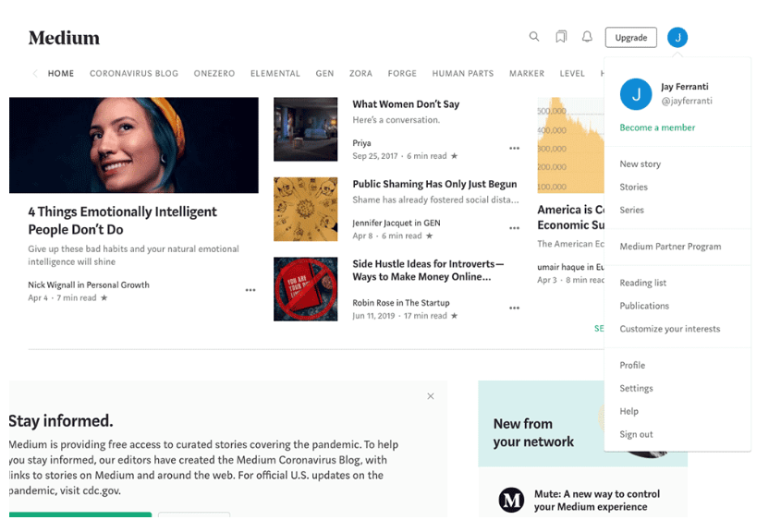Viewport: 781px width, 532px height.
Task: Select the Coronavirus Blog topic tab
Action: click(134, 74)
